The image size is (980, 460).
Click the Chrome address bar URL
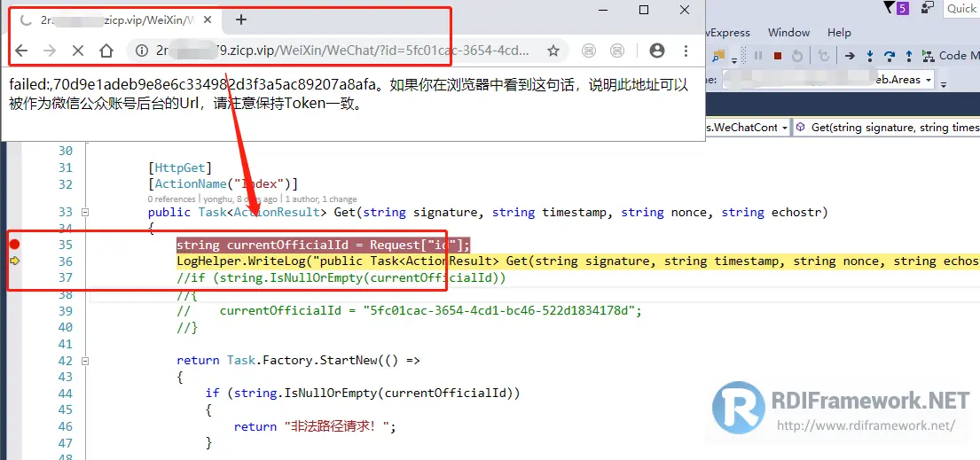[x=344, y=51]
